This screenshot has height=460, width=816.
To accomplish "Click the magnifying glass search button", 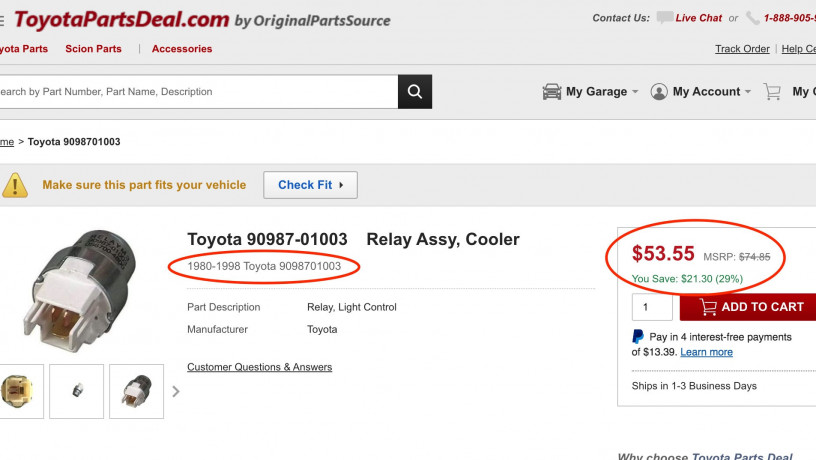I will pyautogui.click(x=415, y=92).
